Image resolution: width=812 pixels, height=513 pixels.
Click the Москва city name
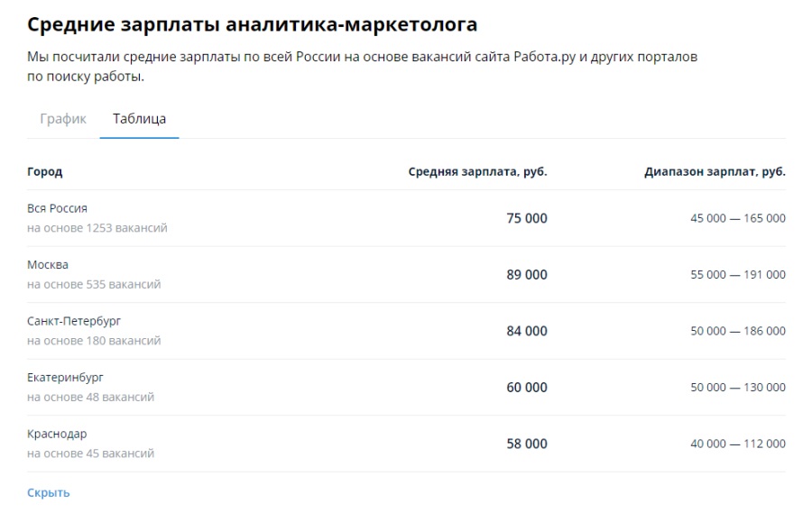pyautogui.click(x=48, y=265)
